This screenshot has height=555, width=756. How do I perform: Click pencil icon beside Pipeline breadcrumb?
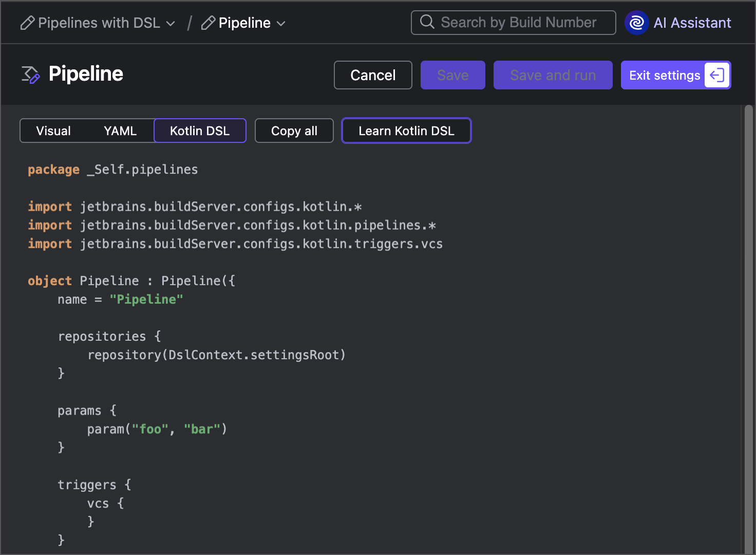(208, 23)
